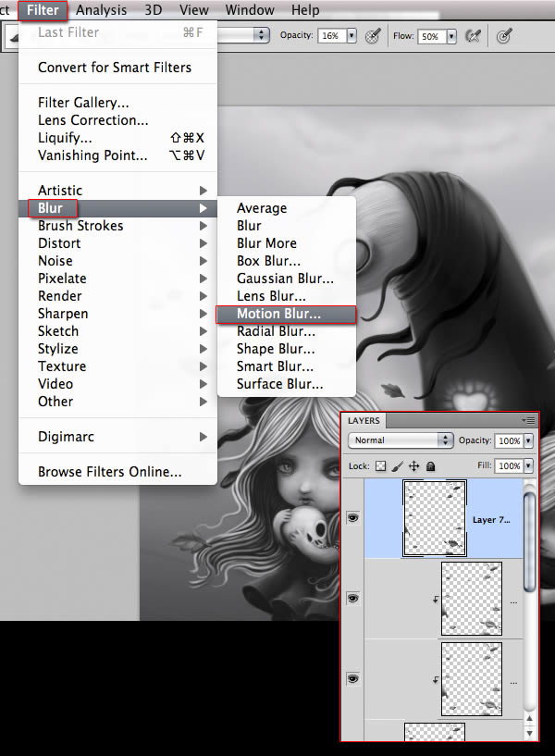Open the View menu

click(193, 10)
